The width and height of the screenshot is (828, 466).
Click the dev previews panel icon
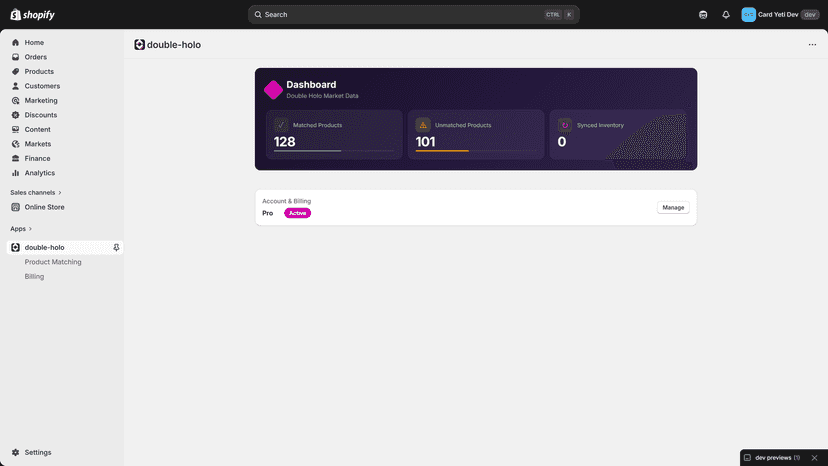(x=747, y=458)
